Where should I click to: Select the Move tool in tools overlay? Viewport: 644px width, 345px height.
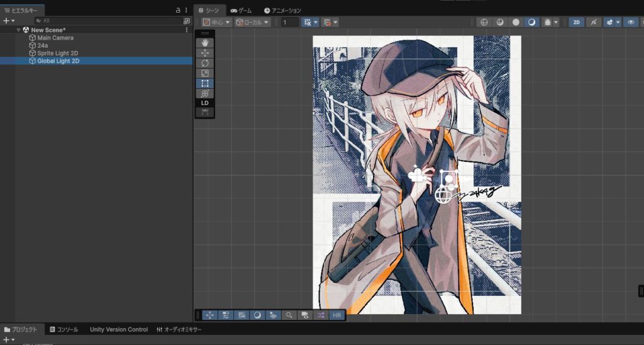point(204,53)
